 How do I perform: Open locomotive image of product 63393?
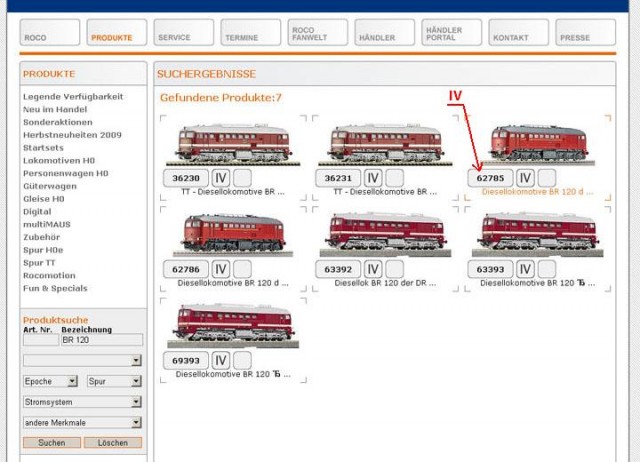coord(538,235)
